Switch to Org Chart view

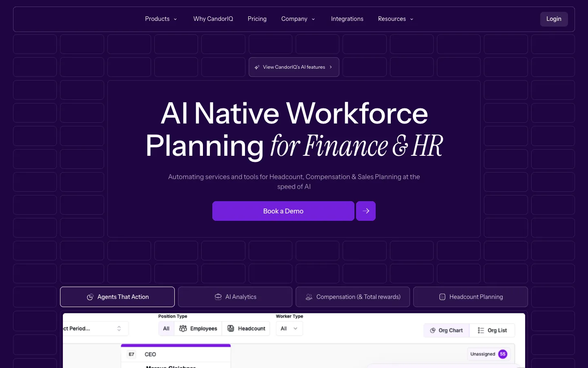point(447,330)
